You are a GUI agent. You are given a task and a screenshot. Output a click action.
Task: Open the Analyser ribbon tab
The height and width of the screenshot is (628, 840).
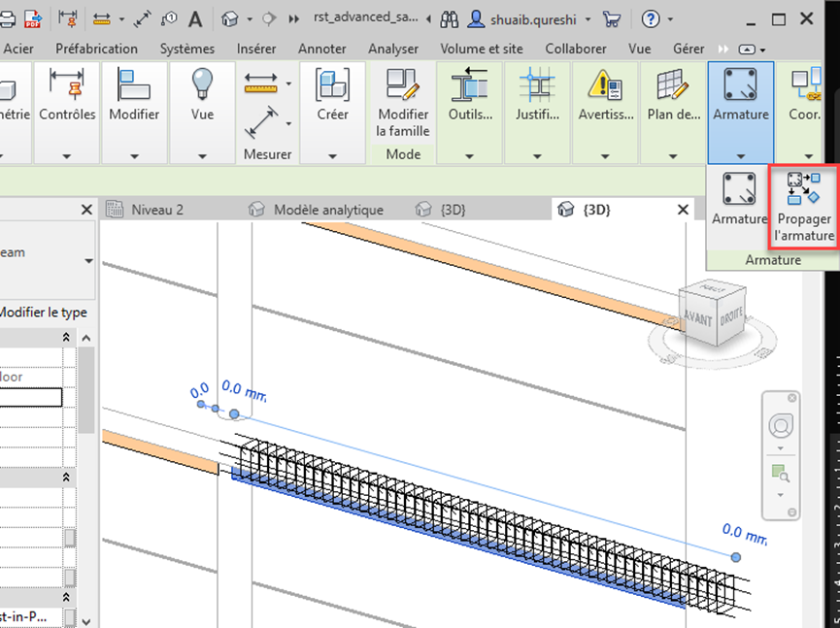[393, 49]
